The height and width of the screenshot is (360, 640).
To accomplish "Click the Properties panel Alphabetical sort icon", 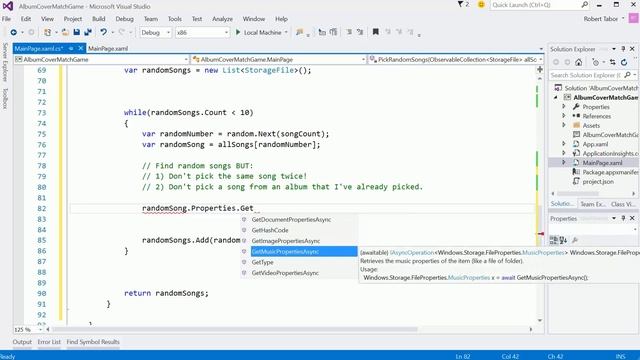I will 563,240.
